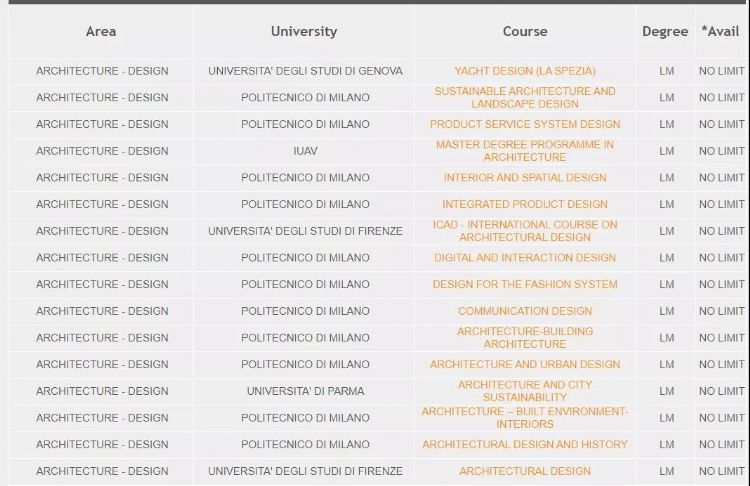Open Master Degree Programme in Architecture link
This screenshot has height=486, width=750.
525,151
